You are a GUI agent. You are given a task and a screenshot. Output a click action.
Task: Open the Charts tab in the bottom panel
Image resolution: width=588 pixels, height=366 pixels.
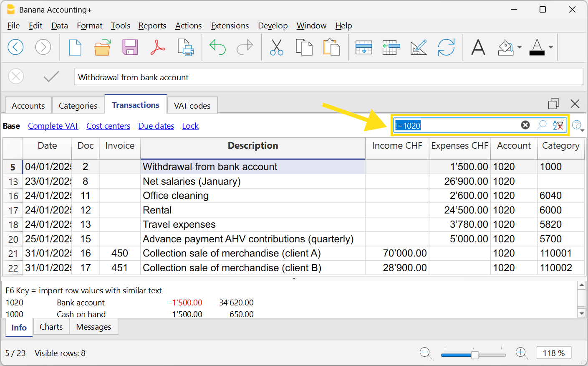(x=51, y=327)
